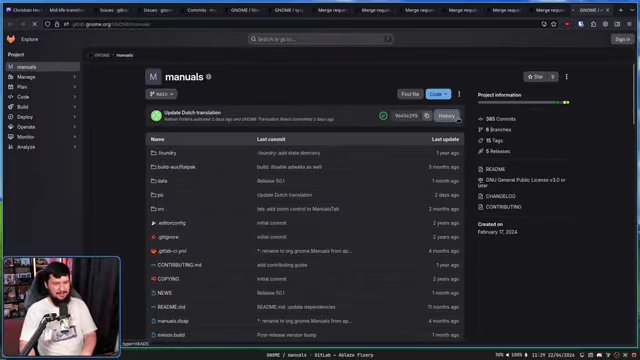Open the GNU General Public License link

(x=522, y=182)
